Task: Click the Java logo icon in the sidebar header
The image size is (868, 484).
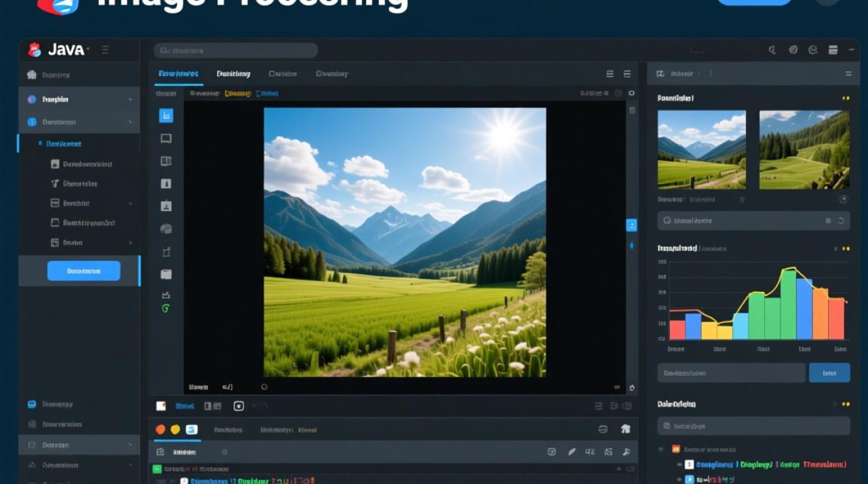Action: pyautogui.click(x=35, y=50)
